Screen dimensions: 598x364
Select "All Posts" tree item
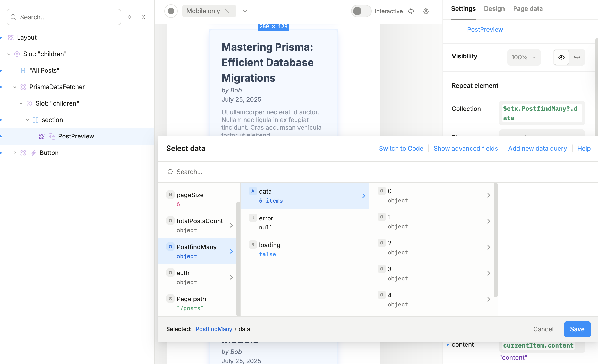click(77, 71)
